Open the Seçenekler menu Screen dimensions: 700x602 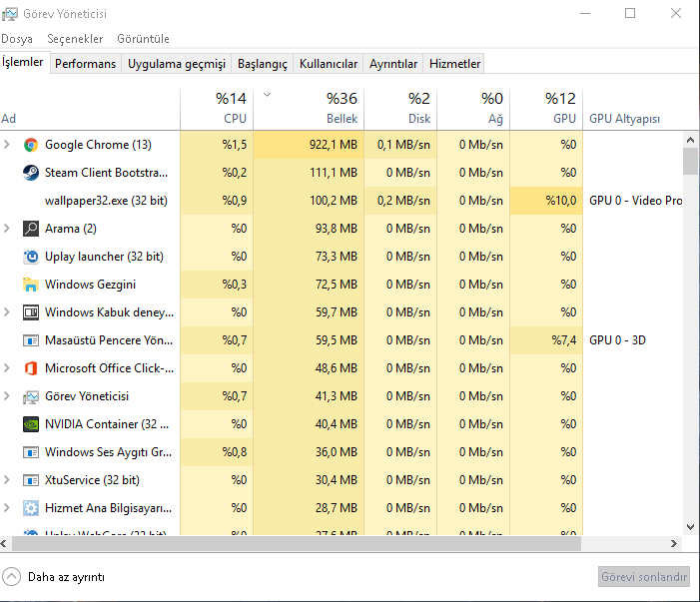[x=75, y=39]
